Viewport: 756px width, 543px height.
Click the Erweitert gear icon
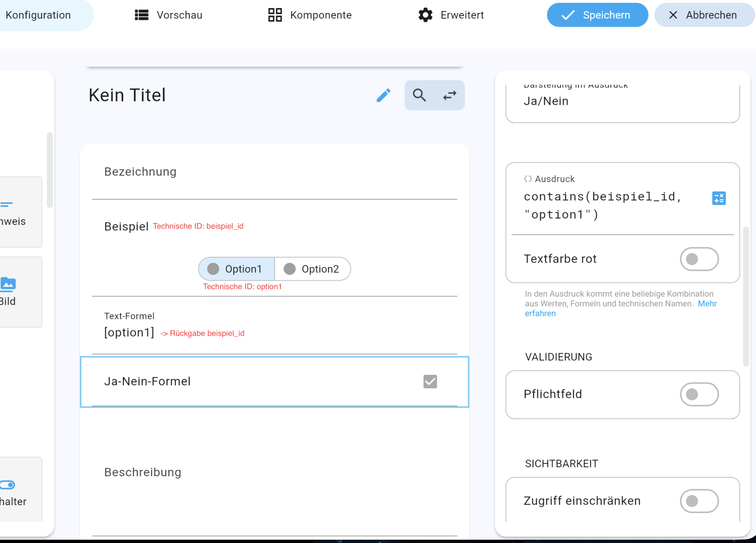click(425, 15)
